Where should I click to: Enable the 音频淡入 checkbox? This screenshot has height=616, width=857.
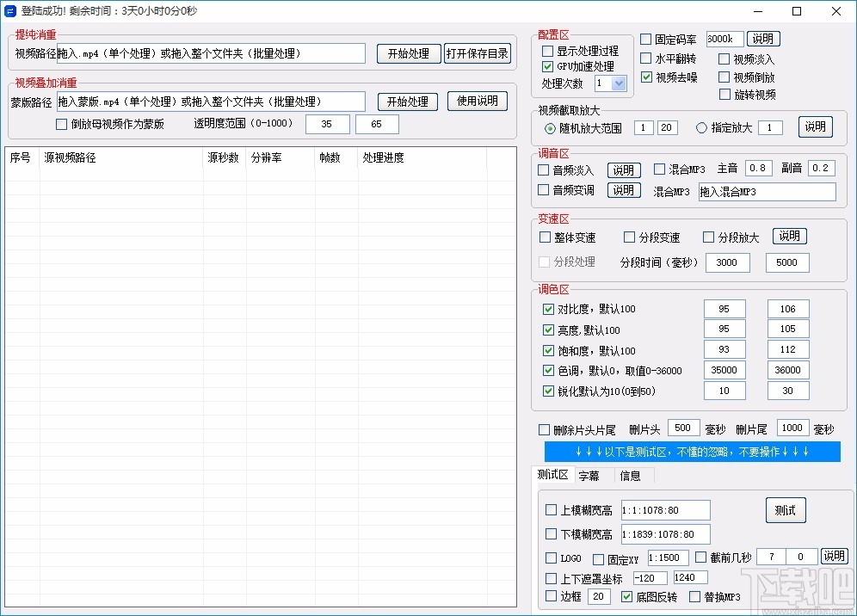coord(544,169)
